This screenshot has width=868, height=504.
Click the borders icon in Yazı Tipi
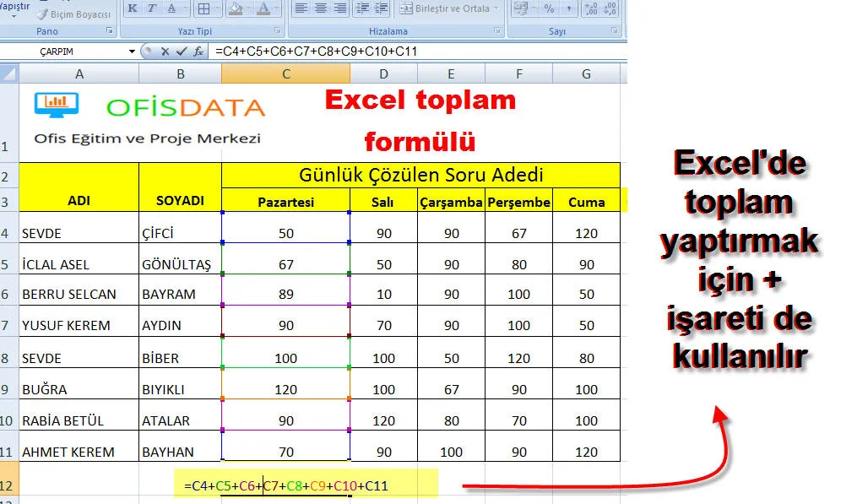203,9
